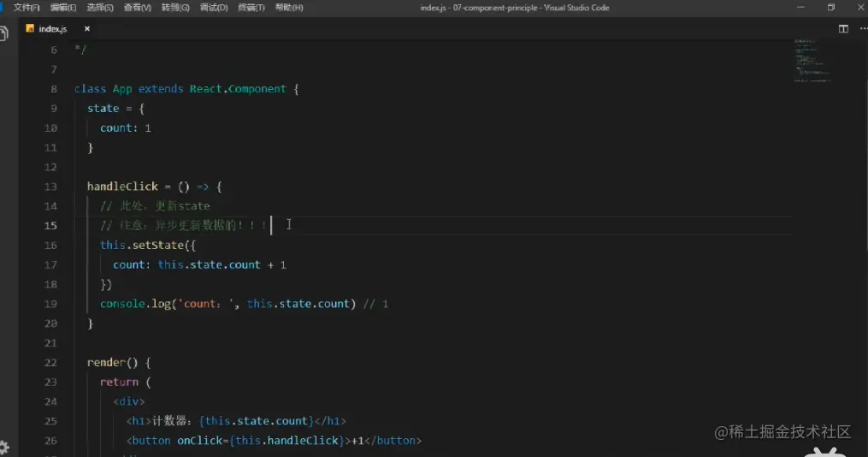Open the Manage gear icon
Screen dimensions: 868x457
4,448
